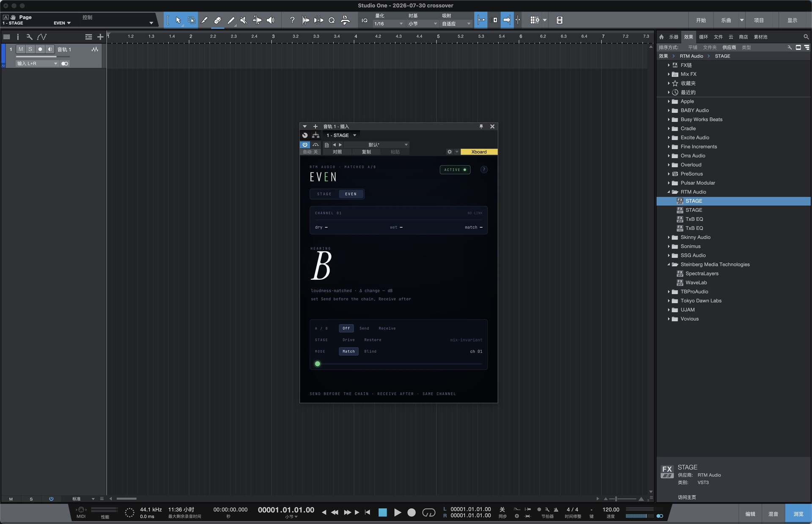Switch to the 循环 browser tab

703,37
